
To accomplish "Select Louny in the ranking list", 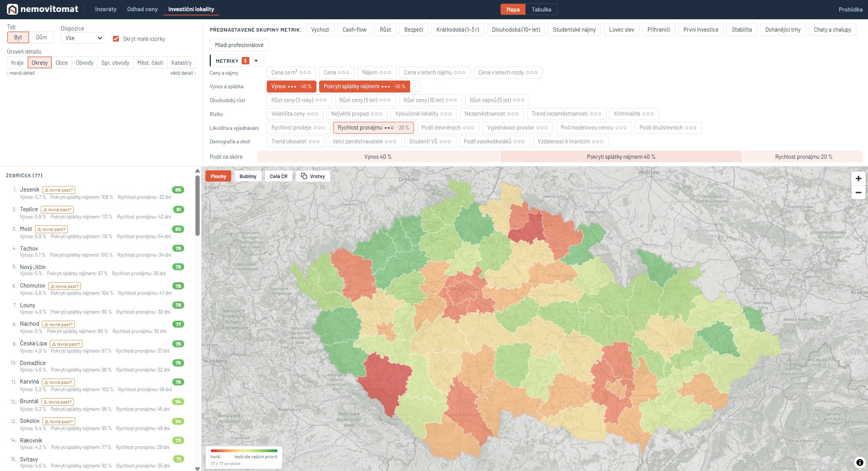I will (96, 308).
